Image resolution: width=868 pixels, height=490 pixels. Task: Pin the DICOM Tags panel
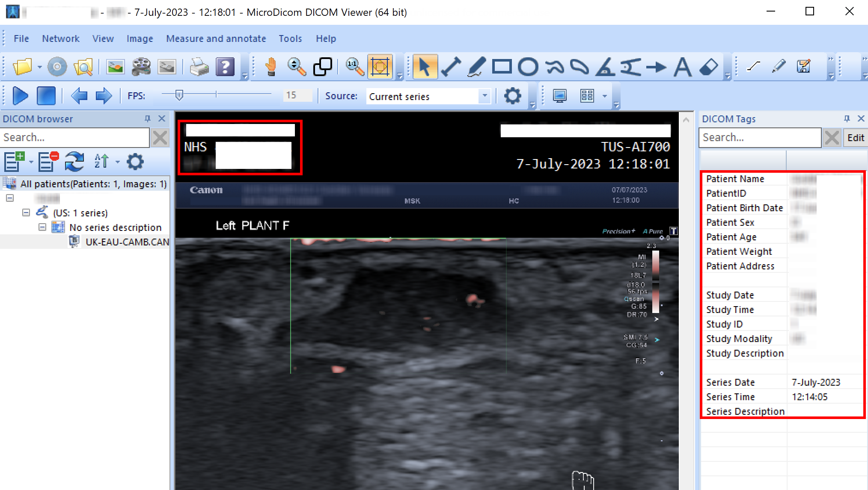(847, 118)
